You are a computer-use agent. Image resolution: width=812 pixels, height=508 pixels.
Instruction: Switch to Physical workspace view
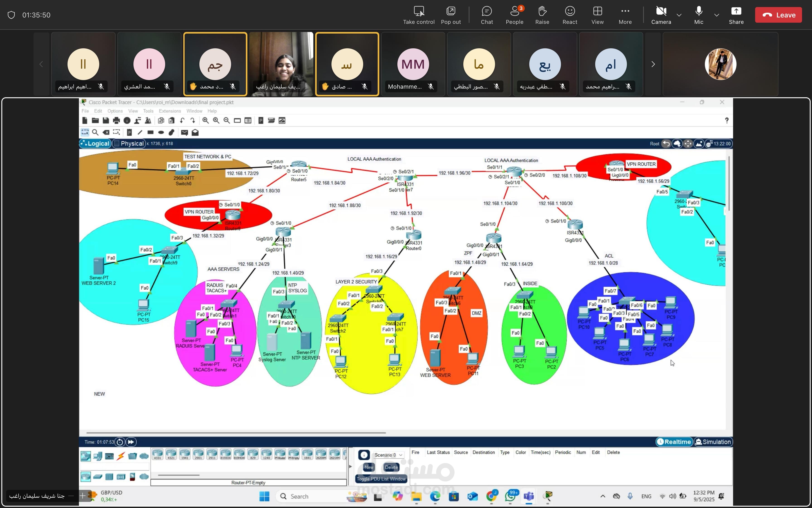point(129,144)
